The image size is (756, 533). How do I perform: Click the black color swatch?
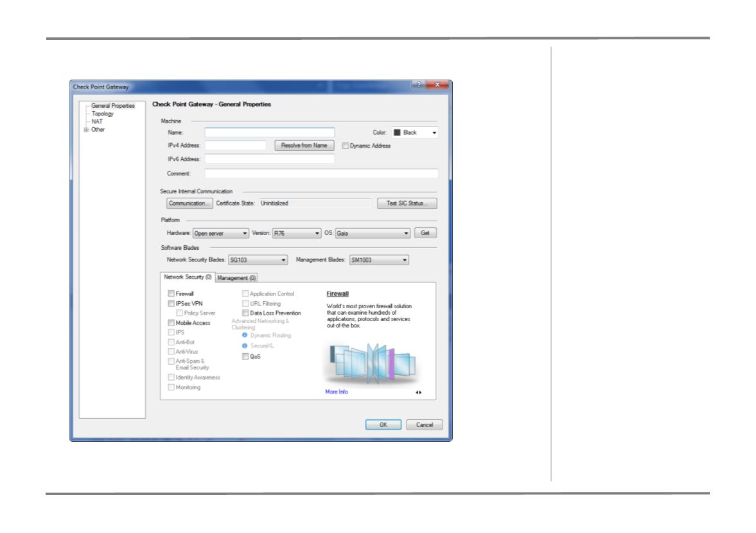click(398, 132)
